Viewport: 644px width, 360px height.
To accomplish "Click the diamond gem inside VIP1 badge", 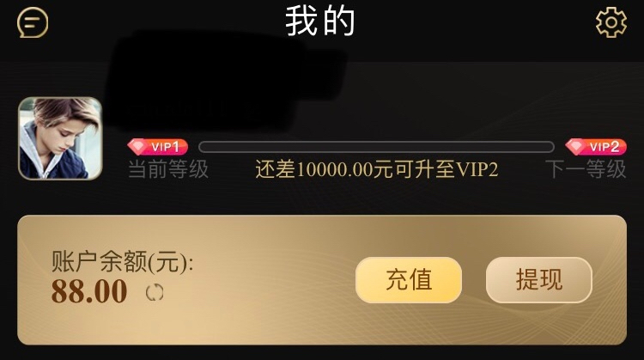I will point(137,147).
